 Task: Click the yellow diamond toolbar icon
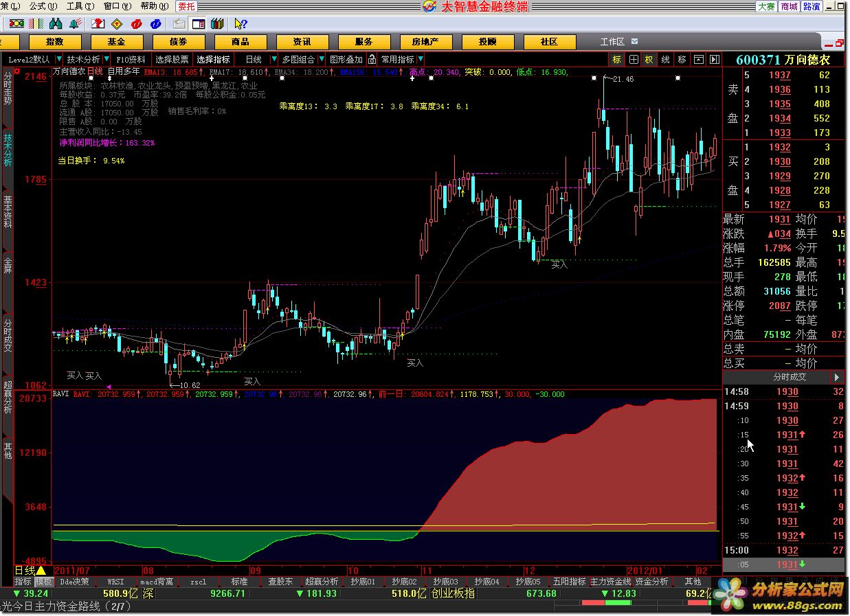coord(117,24)
